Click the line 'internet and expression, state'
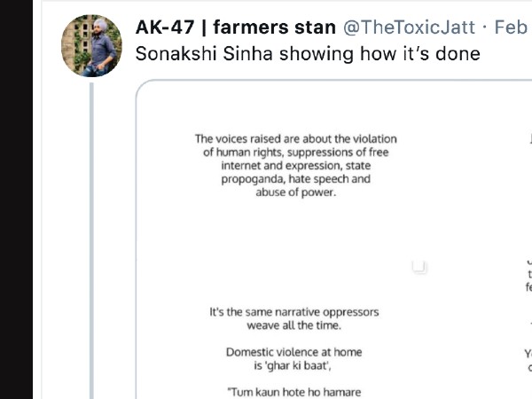 point(296,165)
